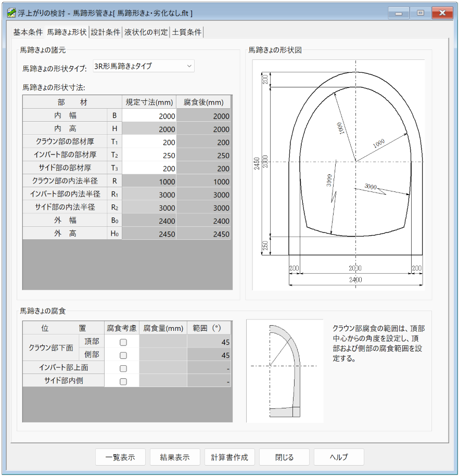Select the 馬蹄きょ形状 tab
The height and width of the screenshot is (476, 459).
click(x=67, y=32)
